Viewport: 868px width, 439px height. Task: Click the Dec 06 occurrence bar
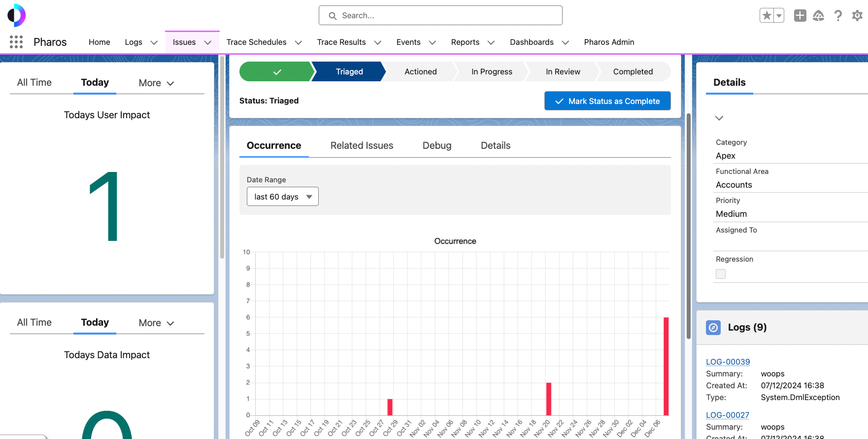[x=666, y=367]
